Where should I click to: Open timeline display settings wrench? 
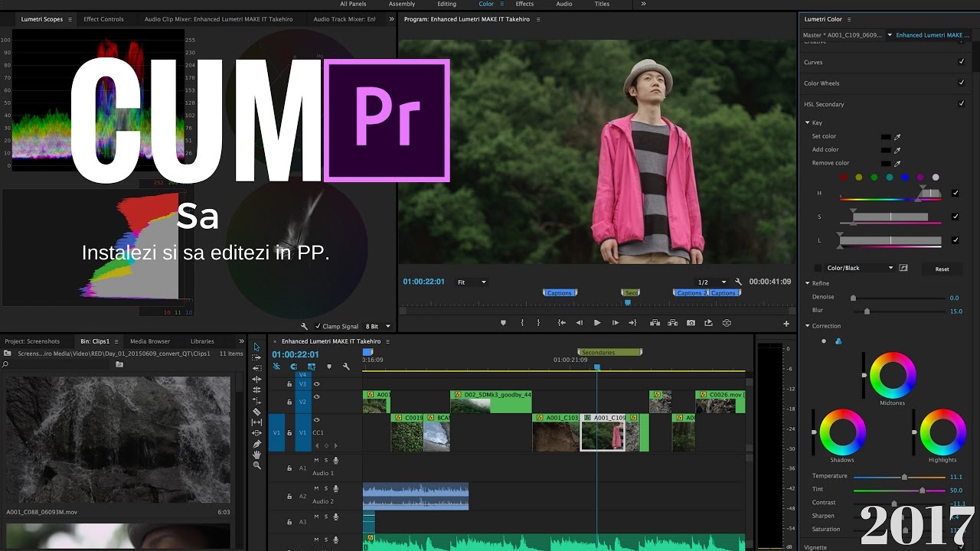click(x=346, y=367)
